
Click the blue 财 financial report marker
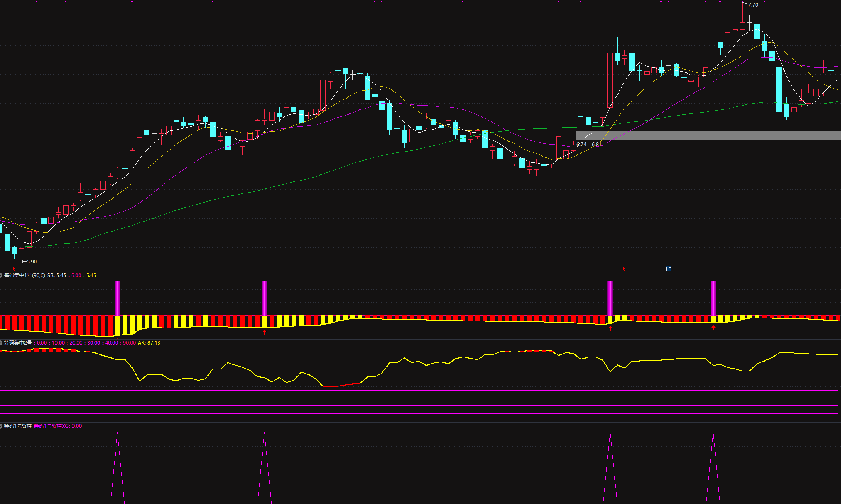(668, 269)
